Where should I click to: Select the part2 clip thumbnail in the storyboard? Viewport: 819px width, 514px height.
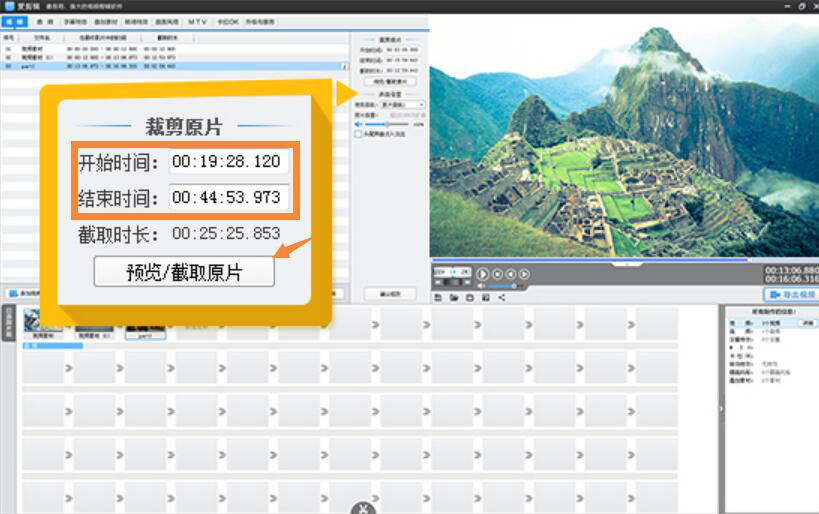(x=144, y=324)
